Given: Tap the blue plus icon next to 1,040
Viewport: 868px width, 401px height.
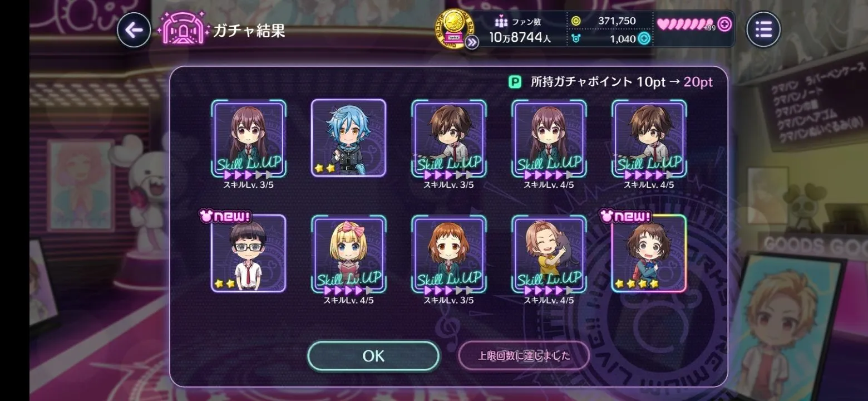Looking at the screenshot, I should coord(644,38).
